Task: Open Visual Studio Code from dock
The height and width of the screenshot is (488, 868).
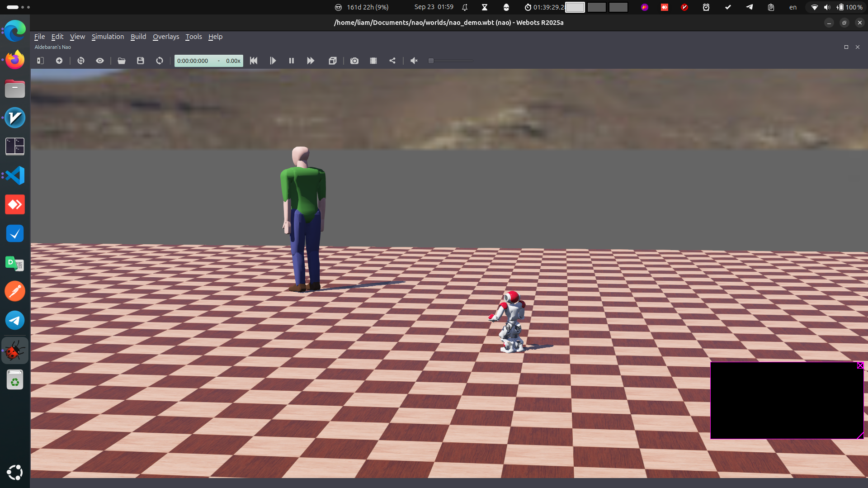Action: point(15,175)
